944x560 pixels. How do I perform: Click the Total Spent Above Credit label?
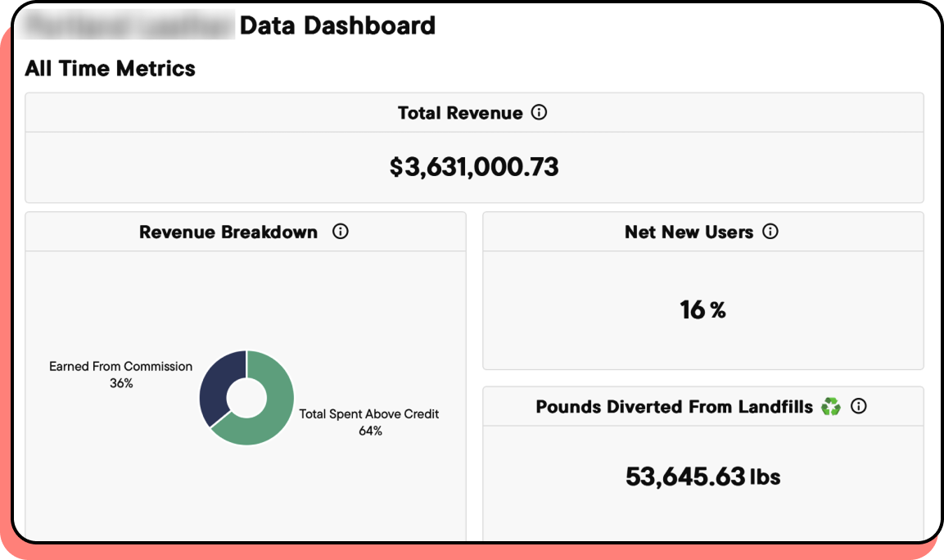pos(369,413)
